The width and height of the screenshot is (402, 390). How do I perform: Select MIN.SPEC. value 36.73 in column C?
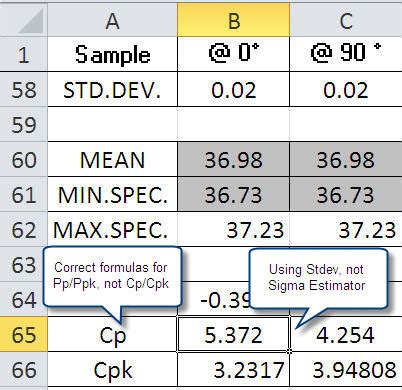(x=346, y=194)
